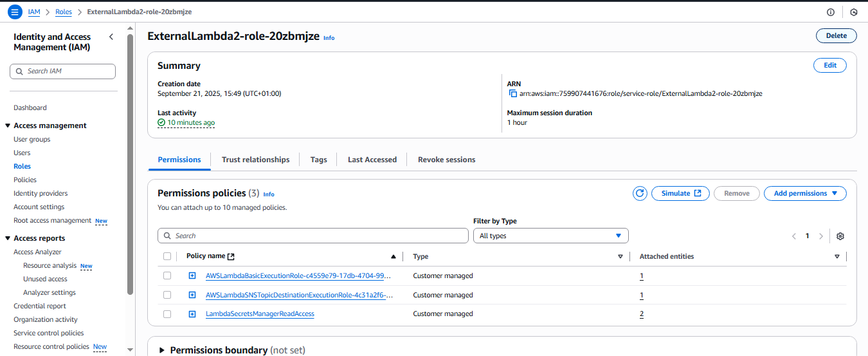This screenshot has width=868, height=356.
Task: Copy the role ARN
Action: click(x=513, y=93)
